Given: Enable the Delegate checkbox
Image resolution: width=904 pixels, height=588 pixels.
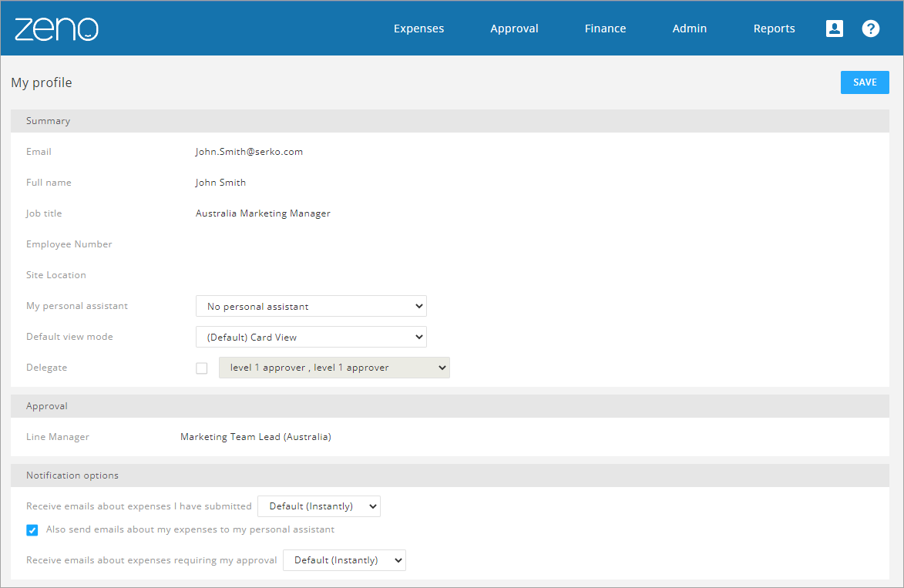Looking at the screenshot, I should pos(202,368).
